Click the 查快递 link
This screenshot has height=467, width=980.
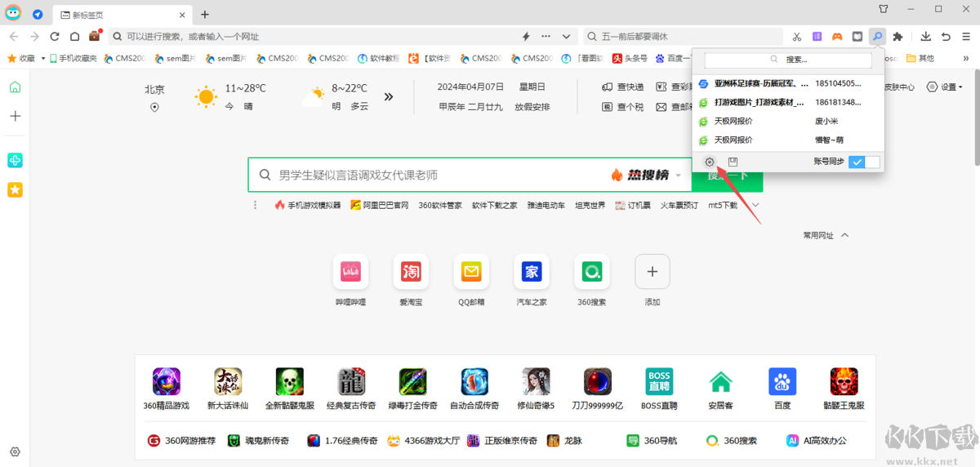tap(623, 87)
